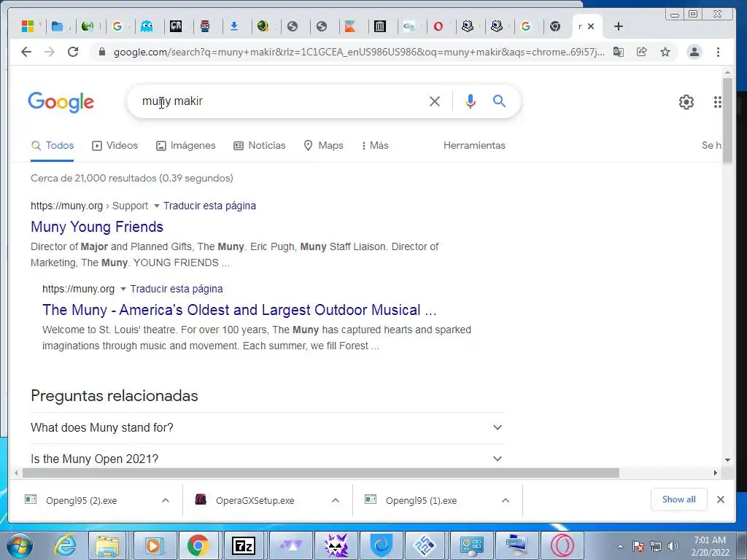
Task: Switch to Videos results
Action: click(x=115, y=145)
